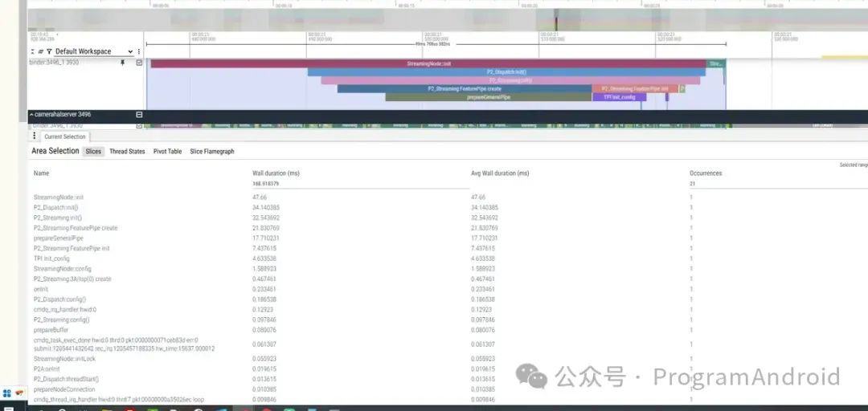
Task: Click the StreamingNode::init row name
Action: [x=59, y=197]
